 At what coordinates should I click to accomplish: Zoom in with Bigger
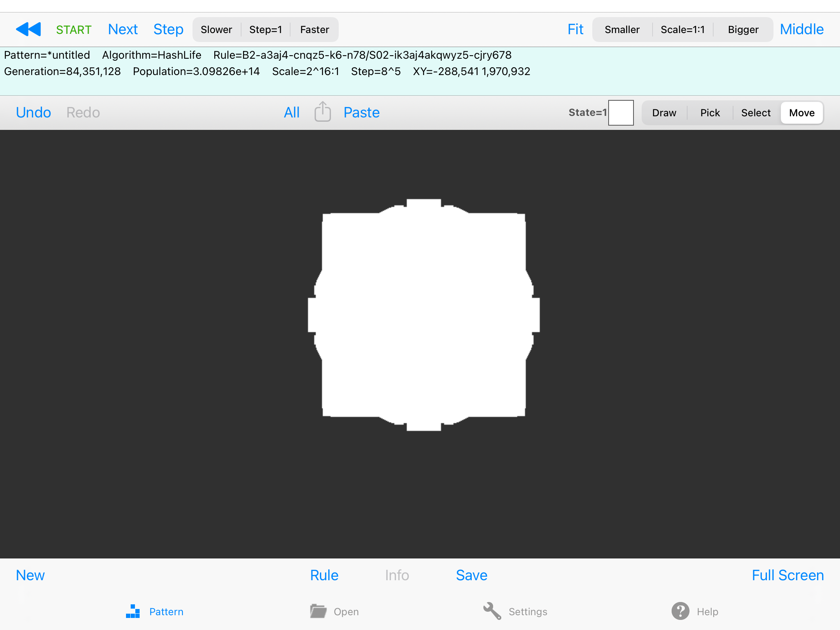743,30
